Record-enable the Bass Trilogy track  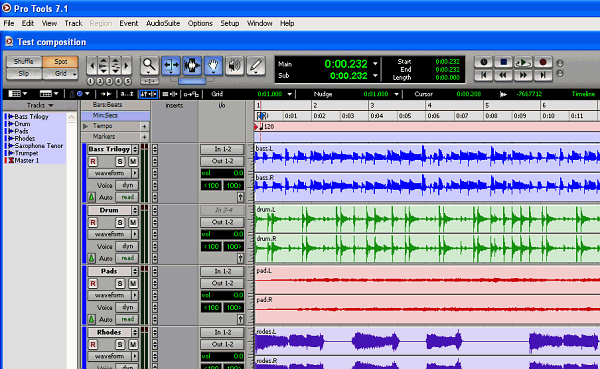93,162
